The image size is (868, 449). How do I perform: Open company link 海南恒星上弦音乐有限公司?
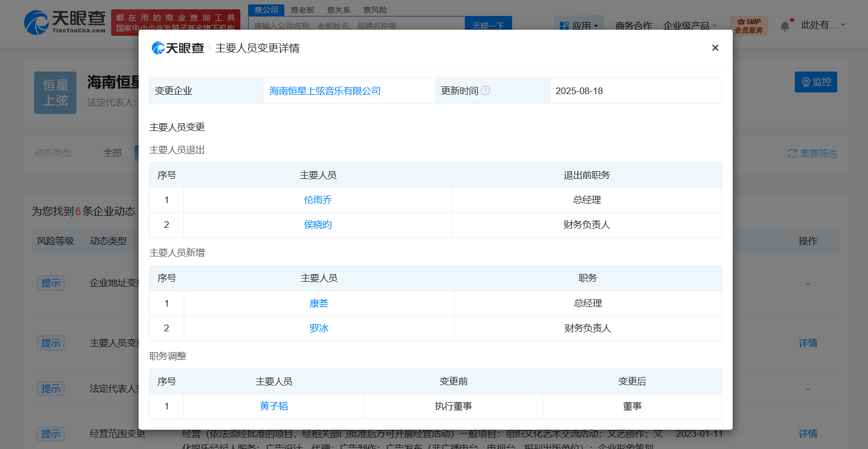click(x=325, y=91)
